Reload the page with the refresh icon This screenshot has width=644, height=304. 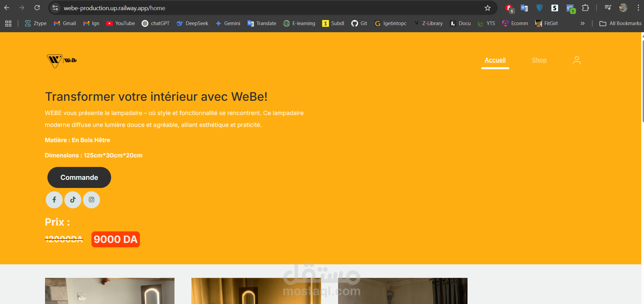[x=37, y=8]
